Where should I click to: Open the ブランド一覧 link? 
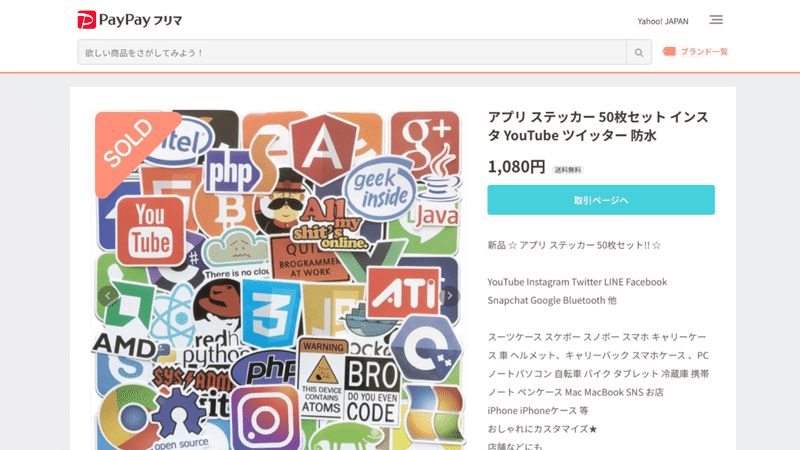[704, 52]
